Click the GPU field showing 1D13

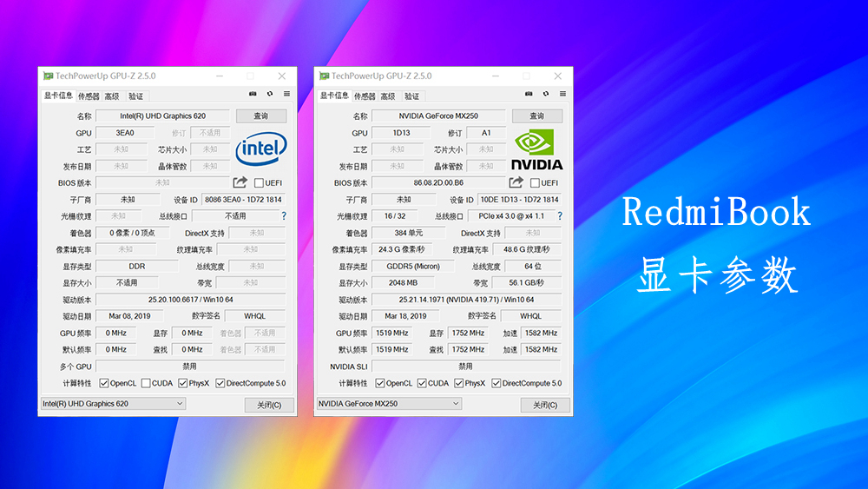pyautogui.click(x=401, y=133)
